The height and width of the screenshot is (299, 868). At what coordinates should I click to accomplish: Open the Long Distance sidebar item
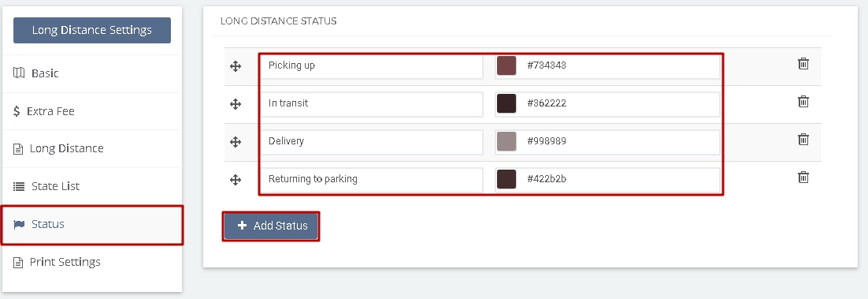pyautogui.click(x=92, y=148)
